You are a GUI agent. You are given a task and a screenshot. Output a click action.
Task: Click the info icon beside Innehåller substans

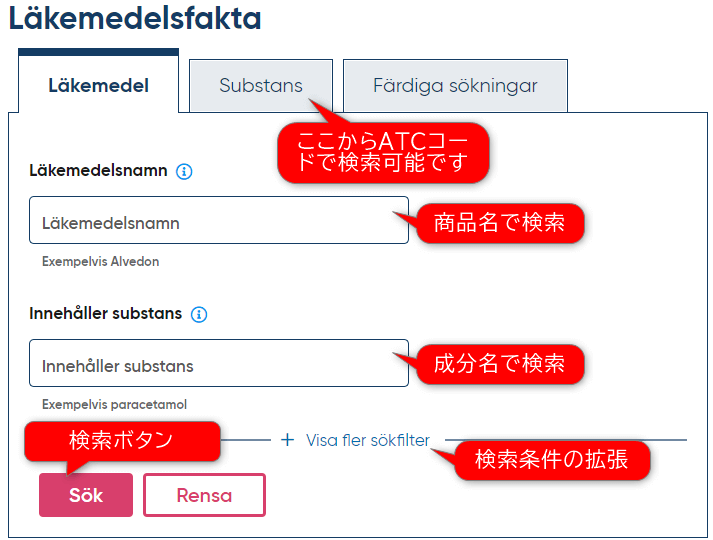(x=199, y=314)
